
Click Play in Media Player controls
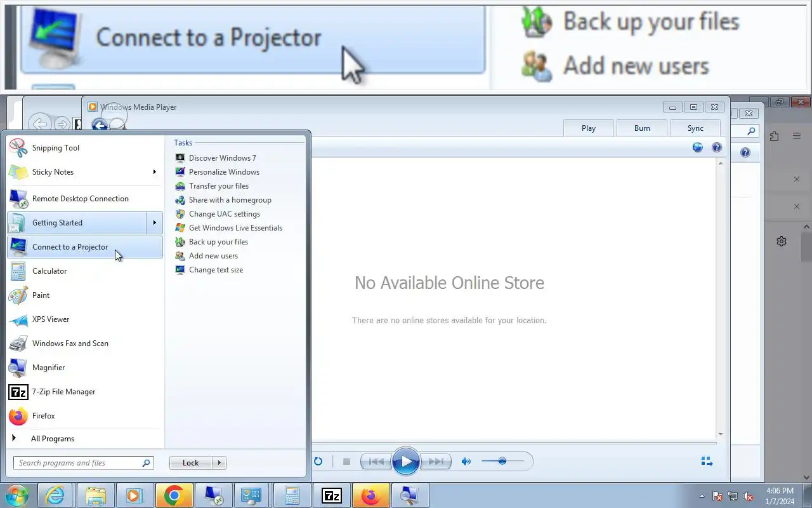(x=406, y=461)
